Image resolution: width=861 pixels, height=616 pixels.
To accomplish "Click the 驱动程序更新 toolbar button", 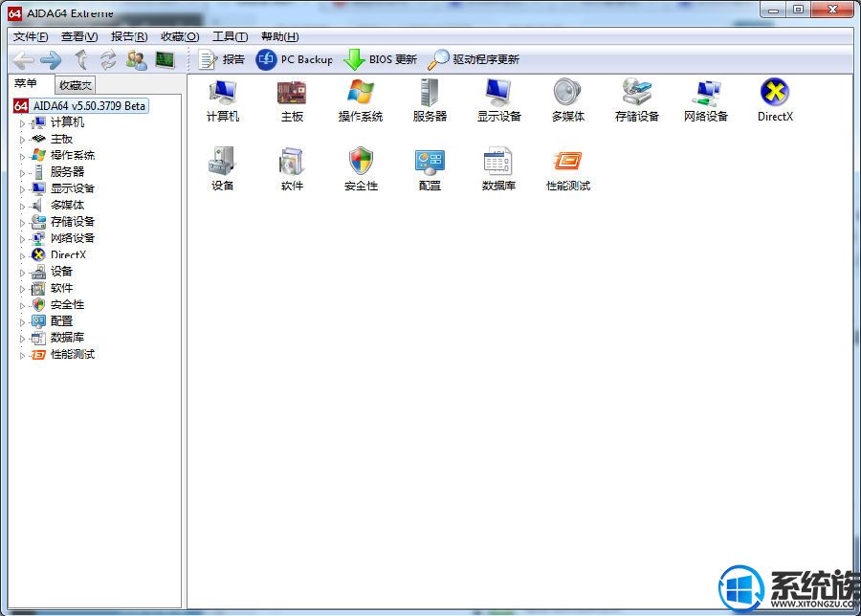I will 474,59.
